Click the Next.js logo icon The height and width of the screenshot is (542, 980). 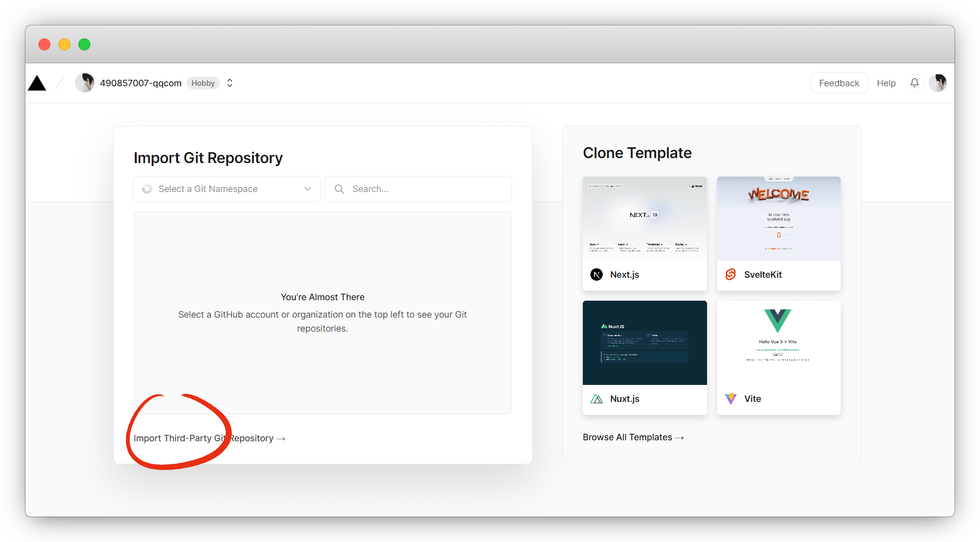click(596, 275)
